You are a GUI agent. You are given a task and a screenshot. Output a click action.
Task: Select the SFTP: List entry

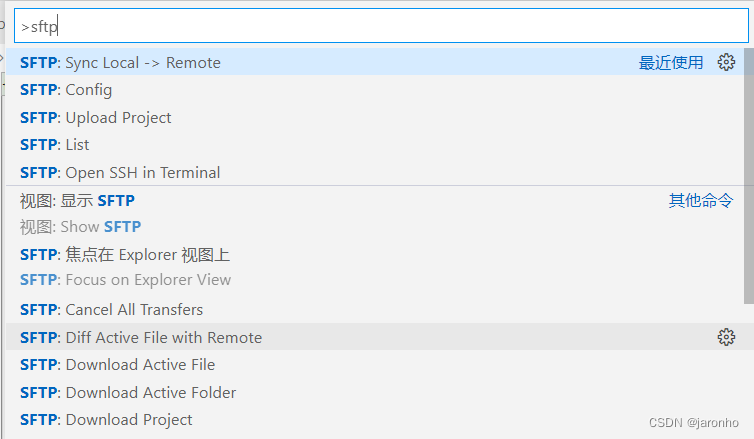click(375, 144)
